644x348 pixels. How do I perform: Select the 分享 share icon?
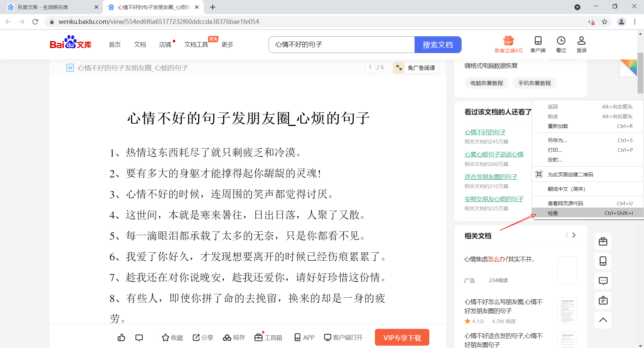point(203,337)
